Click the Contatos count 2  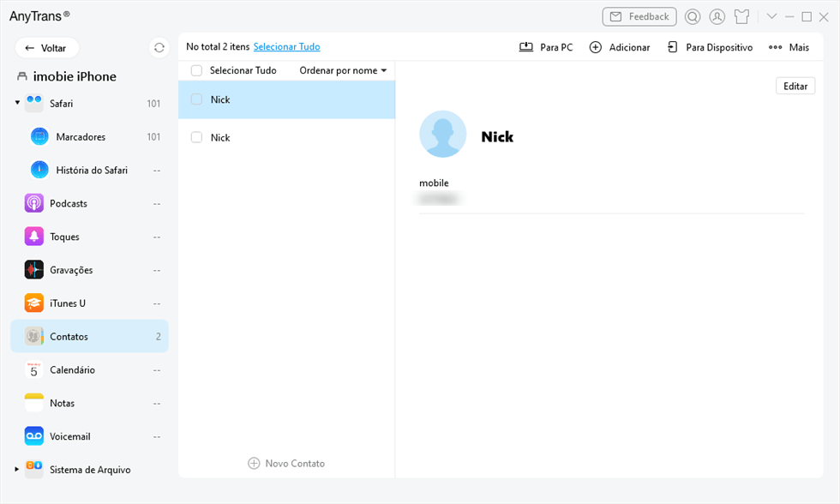click(158, 336)
